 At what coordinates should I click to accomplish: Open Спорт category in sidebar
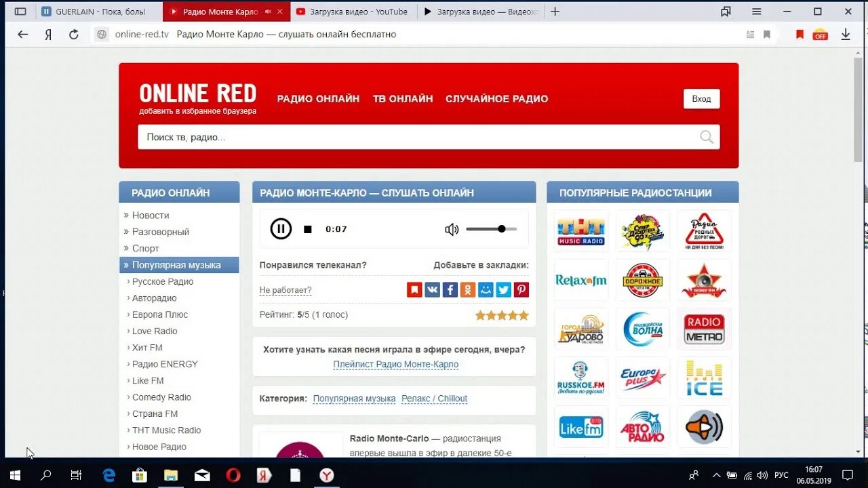[x=145, y=248]
